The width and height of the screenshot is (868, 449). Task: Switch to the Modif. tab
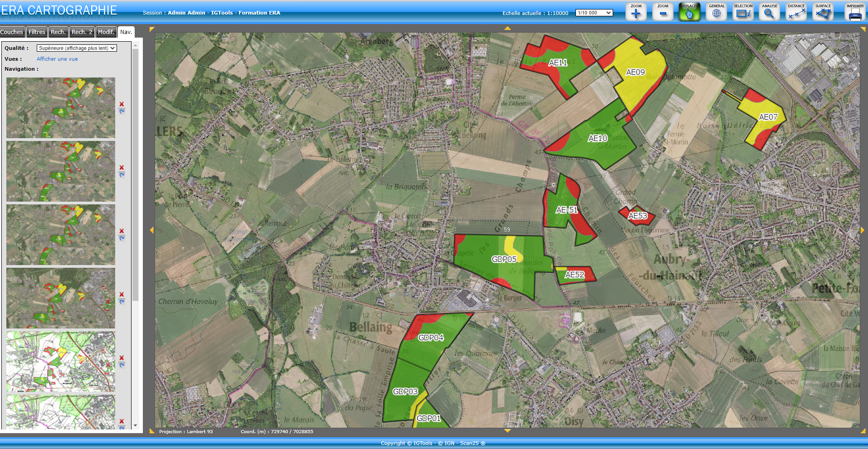106,32
